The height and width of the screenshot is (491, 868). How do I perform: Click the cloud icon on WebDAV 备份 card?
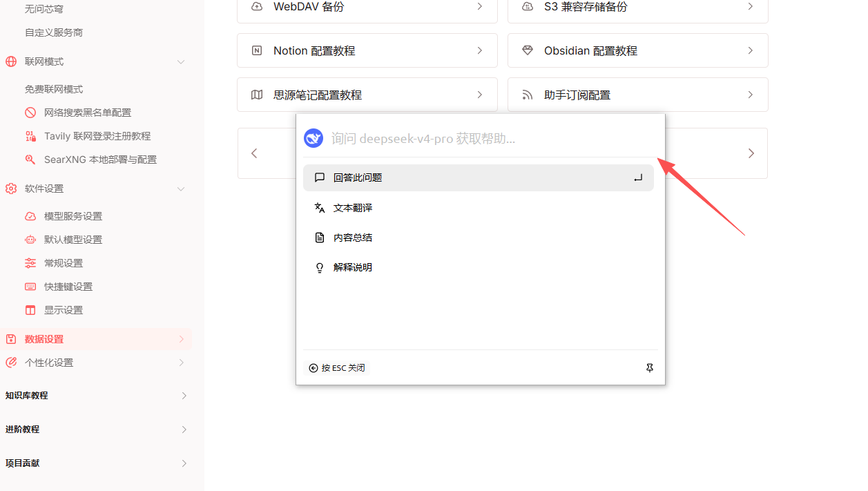click(x=257, y=6)
